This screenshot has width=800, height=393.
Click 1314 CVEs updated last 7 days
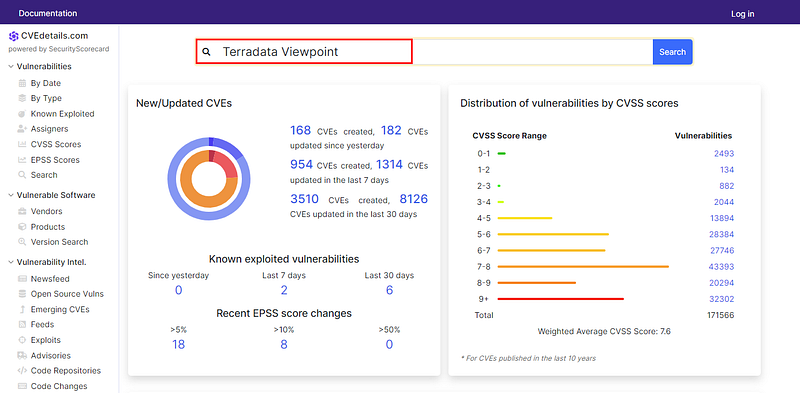point(389,165)
